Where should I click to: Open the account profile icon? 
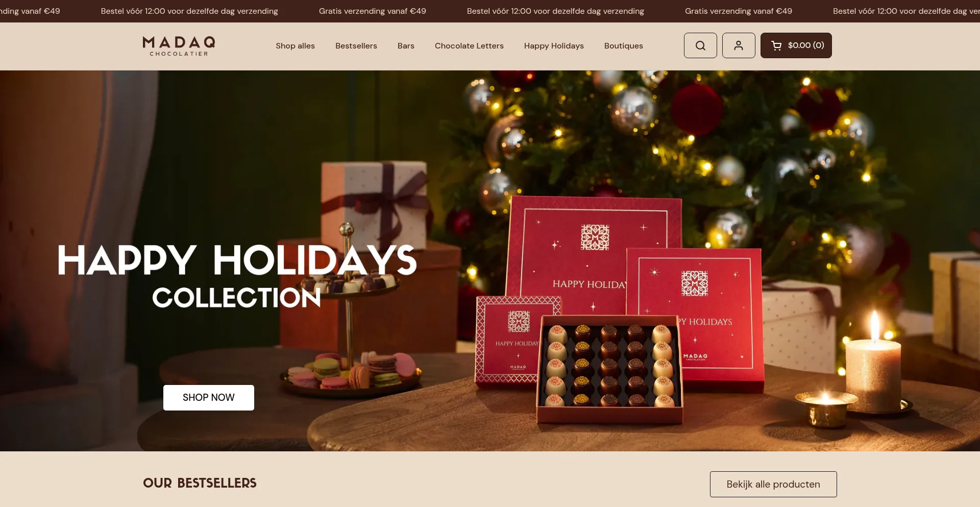click(x=739, y=45)
